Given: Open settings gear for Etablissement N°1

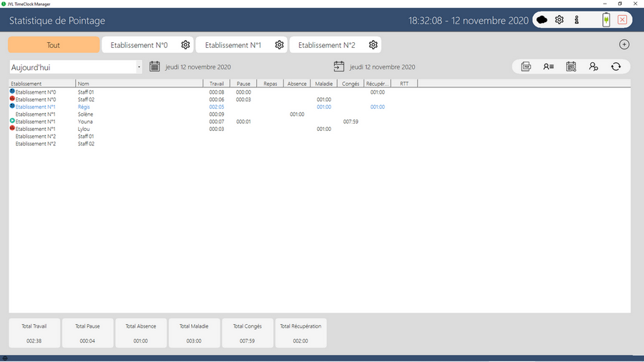Looking at the screenshot, I should tap(279, 45).
